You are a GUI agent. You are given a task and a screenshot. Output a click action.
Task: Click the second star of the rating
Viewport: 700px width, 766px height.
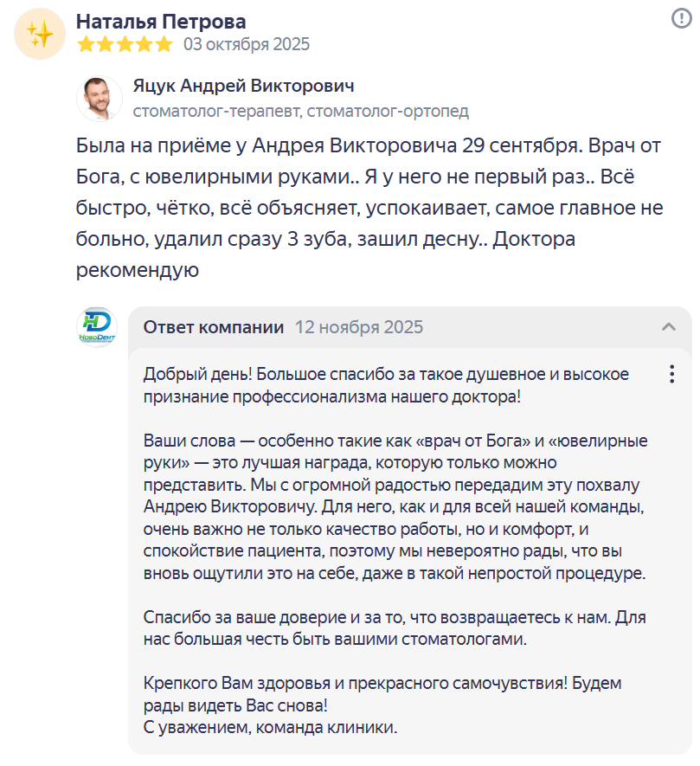[105, 44]
